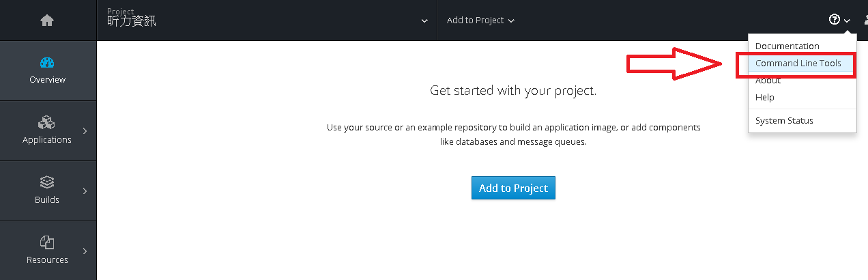Click the blue Add to Project button
The height and width of the screenshot is (280, 868).
tap(513, 188)
